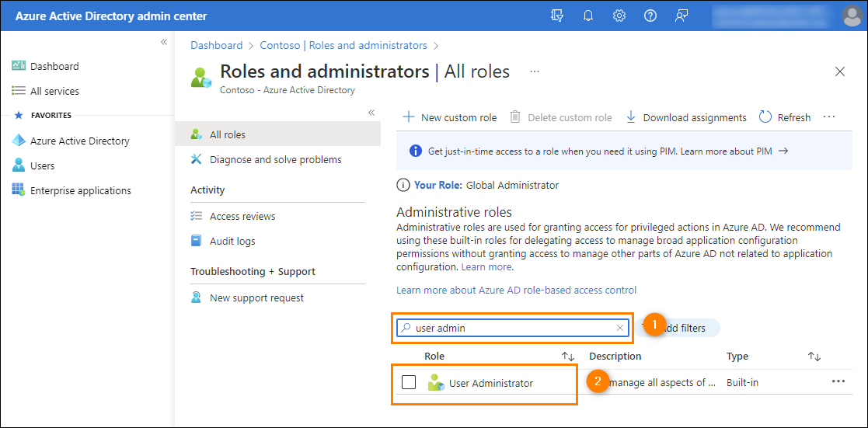The height and width of the screenshot is (428, 868).
Task: Click Delete custom role button
Action: click(x=561, y=117)
